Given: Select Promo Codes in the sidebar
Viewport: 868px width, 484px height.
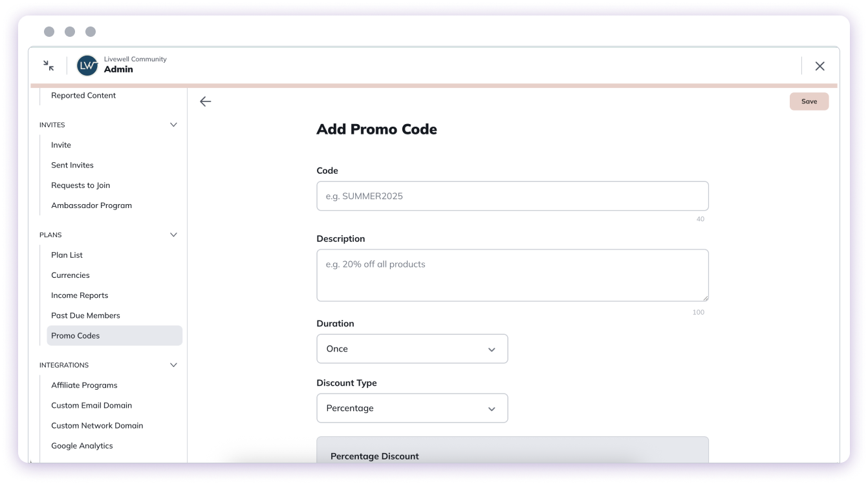Looking at the screenshot, I should 75,335.
